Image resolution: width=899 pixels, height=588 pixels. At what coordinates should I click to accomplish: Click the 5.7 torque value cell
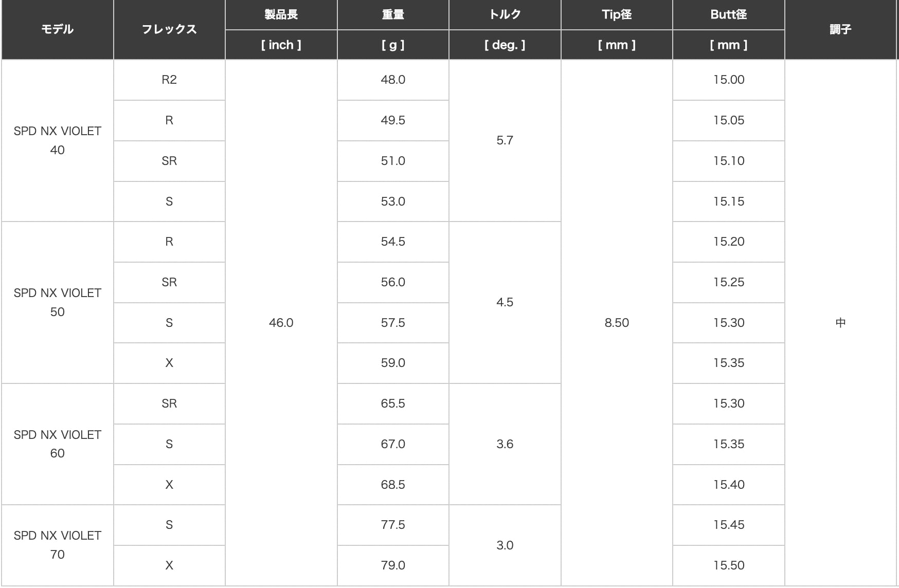[x=505, y=140]
